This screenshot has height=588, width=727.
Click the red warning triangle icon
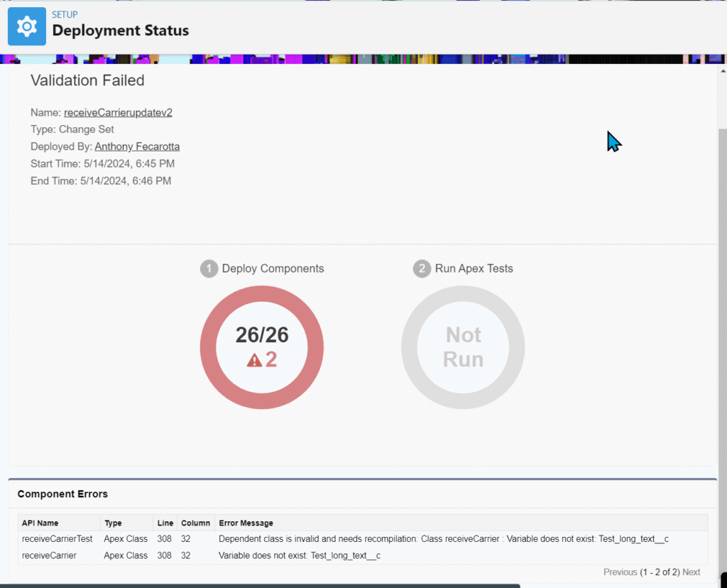[254, 361]
